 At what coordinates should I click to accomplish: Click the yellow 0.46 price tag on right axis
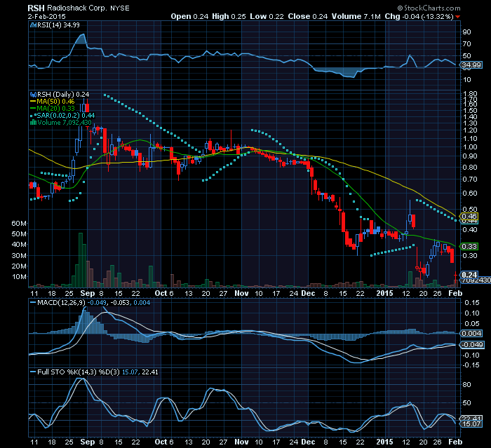[469, 217]
